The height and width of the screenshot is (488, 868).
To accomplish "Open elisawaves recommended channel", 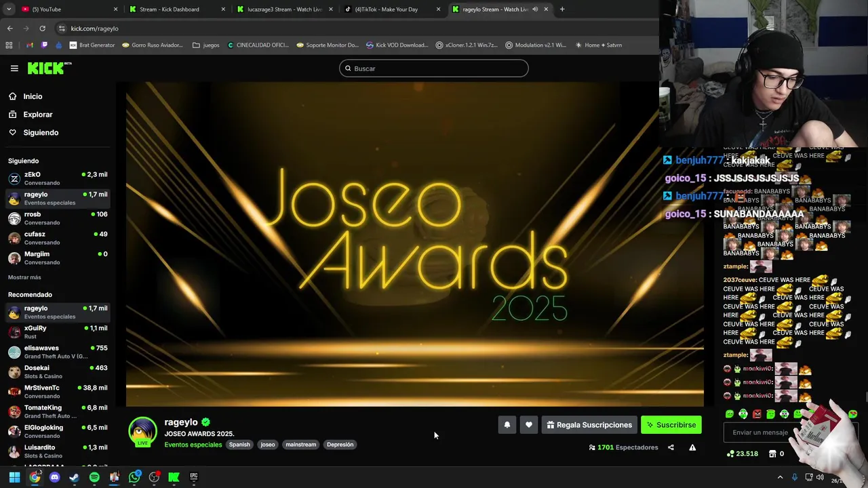I will [58, 352].
